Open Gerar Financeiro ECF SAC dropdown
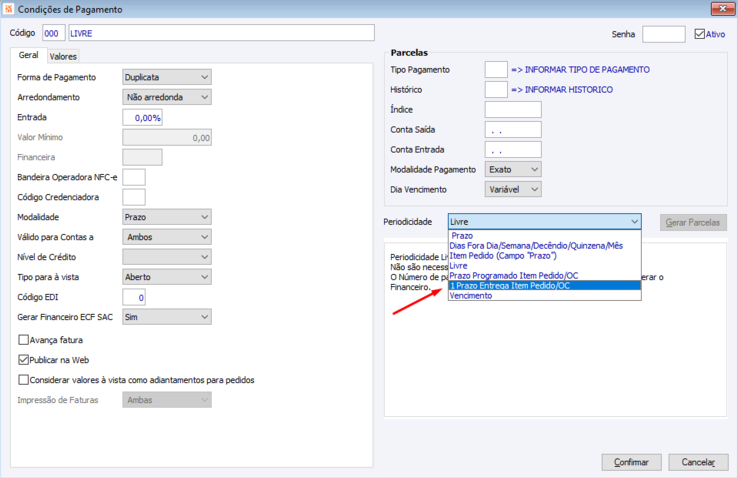Screen dimensions: 738x478 click(x=167, y=317)
